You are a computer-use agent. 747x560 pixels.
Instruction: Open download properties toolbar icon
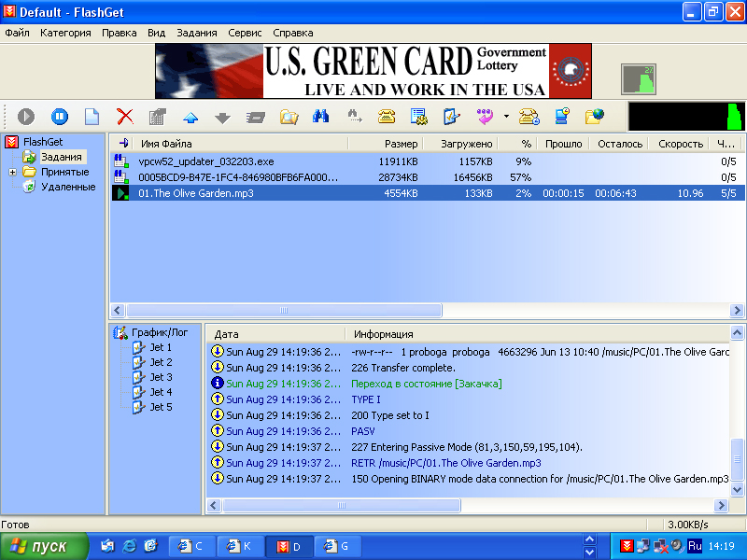[x=158, y=117]
